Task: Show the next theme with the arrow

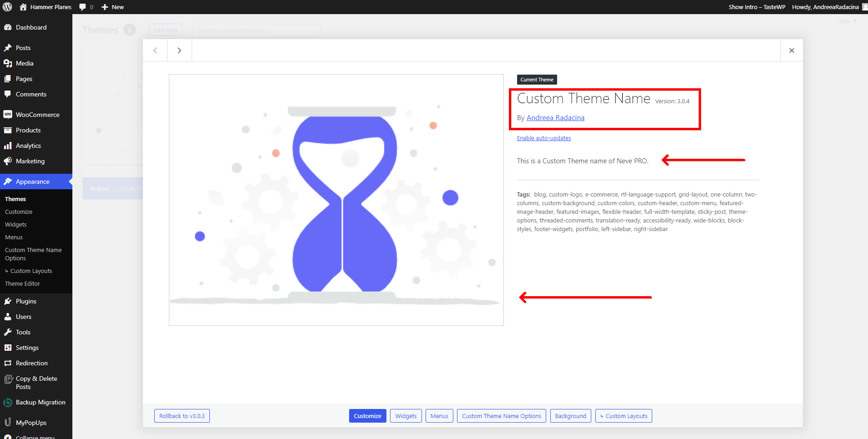Action: pyautogui.click(x=179, y=50)
